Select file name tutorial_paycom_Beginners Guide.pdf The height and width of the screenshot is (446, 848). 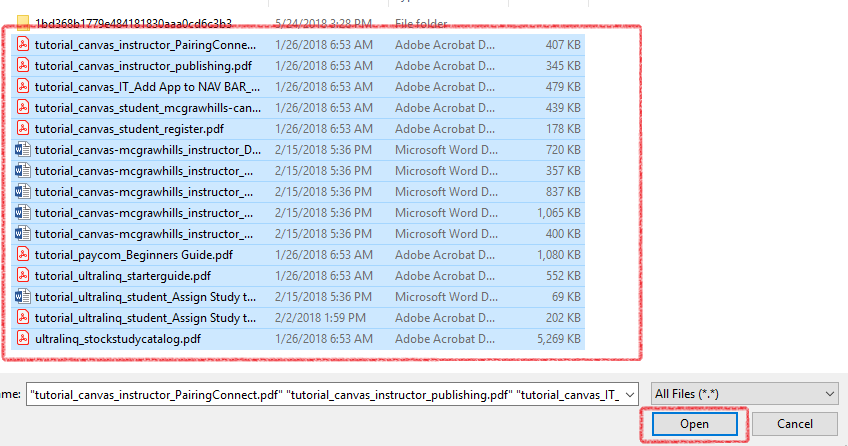[x=134, y=255]
